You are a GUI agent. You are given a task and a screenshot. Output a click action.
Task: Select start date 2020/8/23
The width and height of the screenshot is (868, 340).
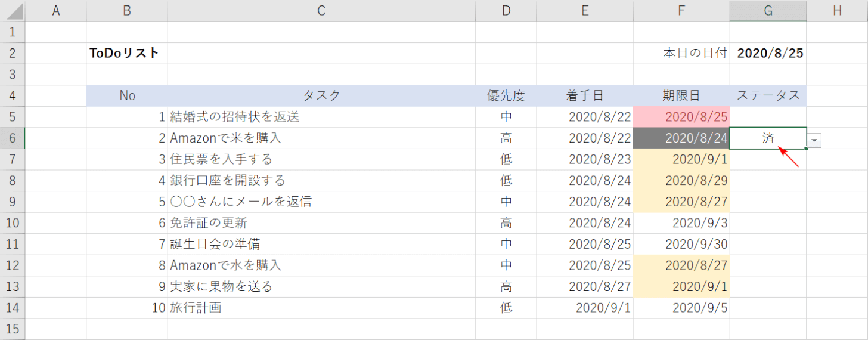point(585,159)
